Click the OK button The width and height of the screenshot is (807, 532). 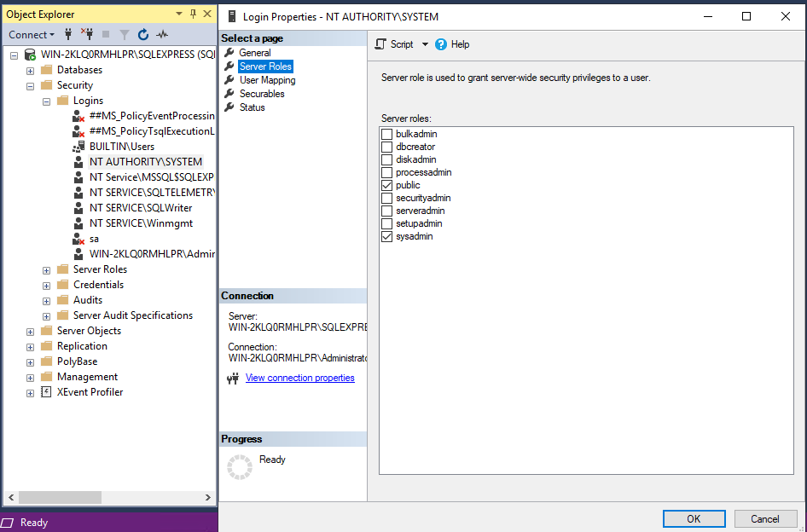694,518
